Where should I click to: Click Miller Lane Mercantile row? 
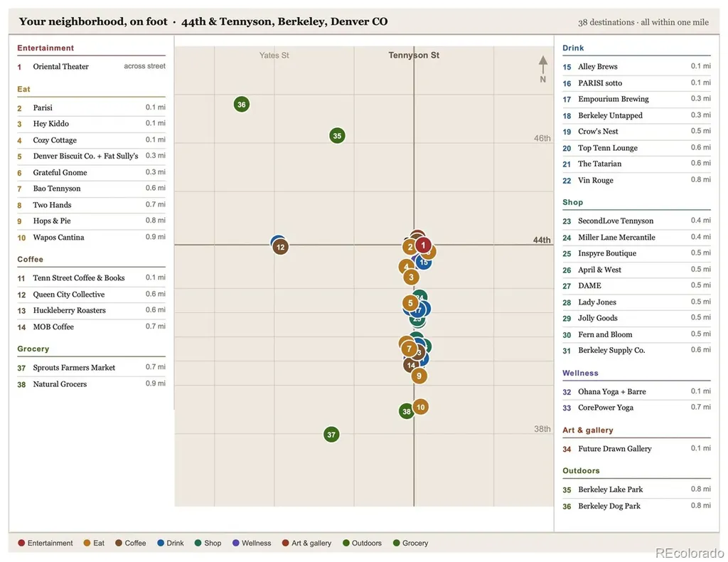click(x=636, y=238)
